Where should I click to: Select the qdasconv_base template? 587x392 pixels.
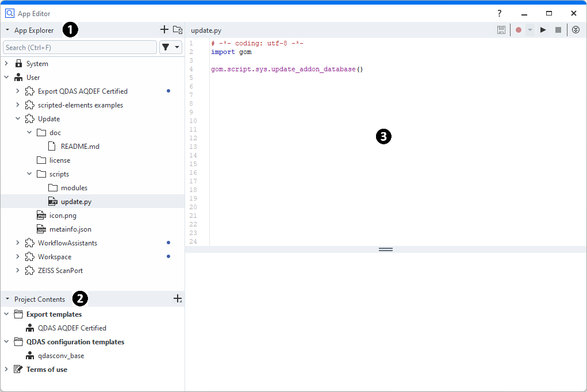(60, 356)
